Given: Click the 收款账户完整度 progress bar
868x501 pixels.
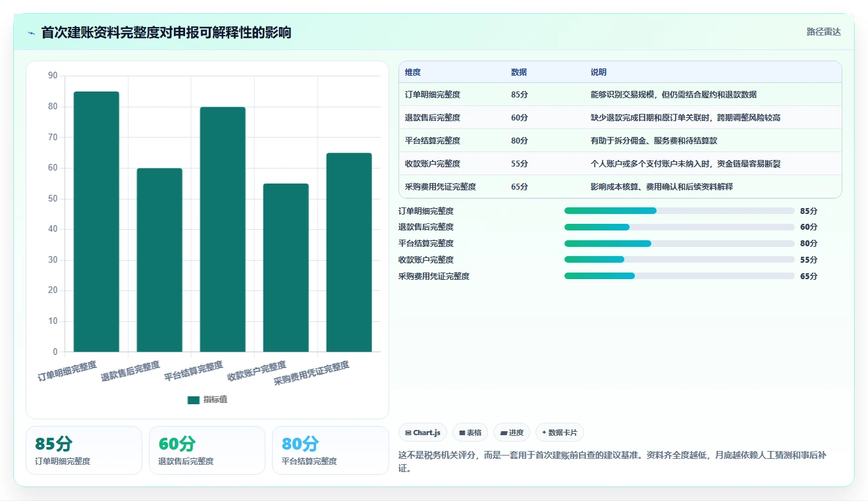Looking at the screenshot, I should click(680, 259).
